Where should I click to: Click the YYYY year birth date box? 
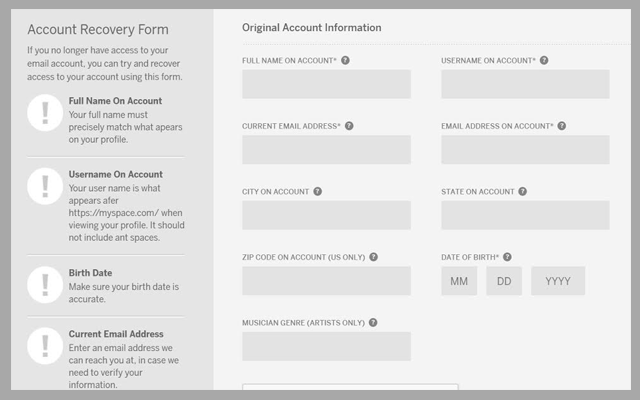(x=558, y=281)
